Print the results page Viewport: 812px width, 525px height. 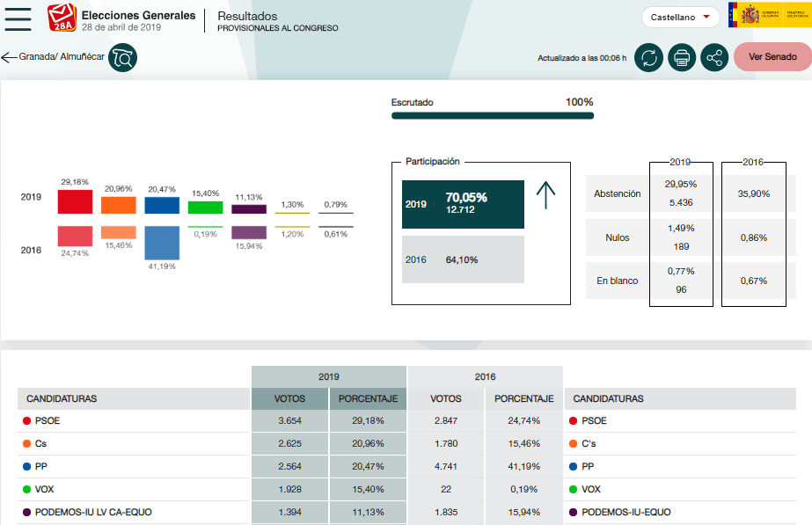(x=682, y=58)
